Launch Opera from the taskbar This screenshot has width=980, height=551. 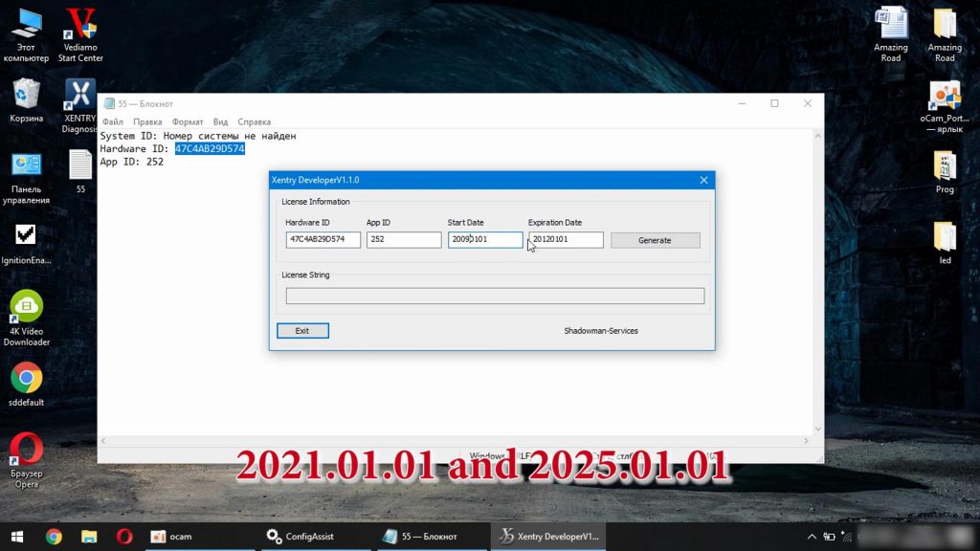pos(124,537)
